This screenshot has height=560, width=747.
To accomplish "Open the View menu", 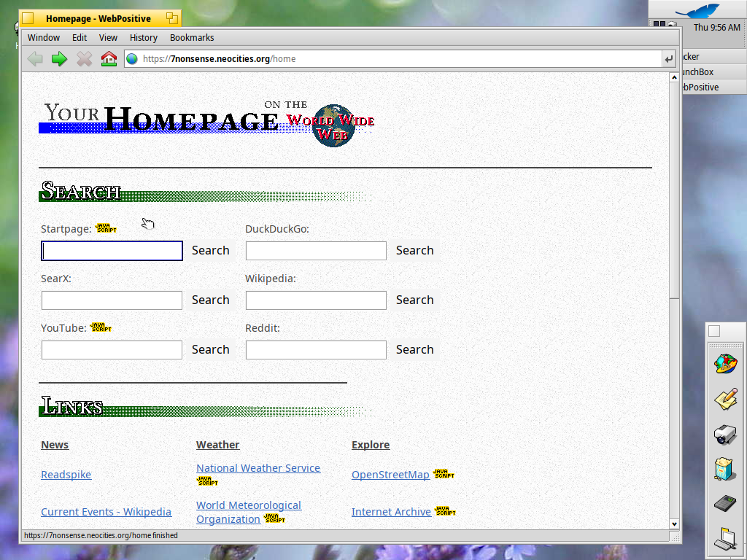I will click(108, 38).
